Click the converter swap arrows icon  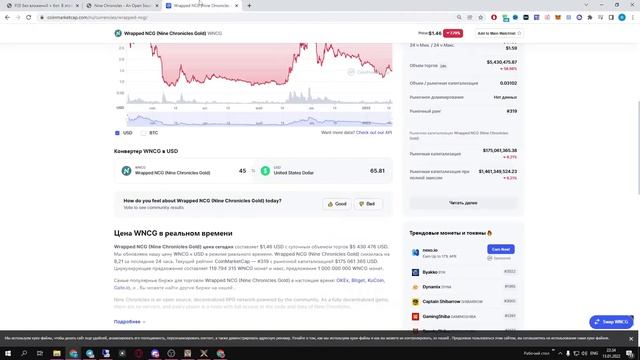pyautogui.click(x=253, y=171)
